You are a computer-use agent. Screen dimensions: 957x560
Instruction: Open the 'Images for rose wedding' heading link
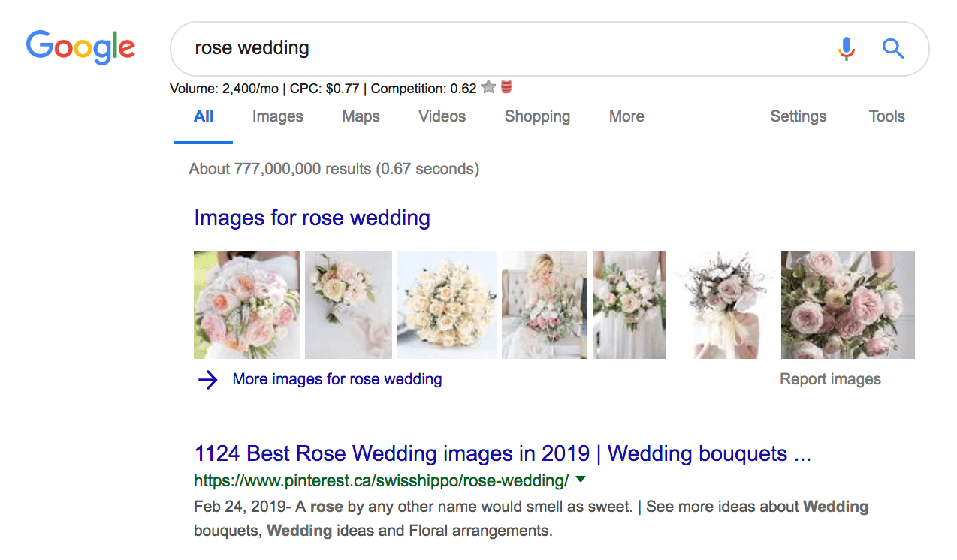coord(312,218)
